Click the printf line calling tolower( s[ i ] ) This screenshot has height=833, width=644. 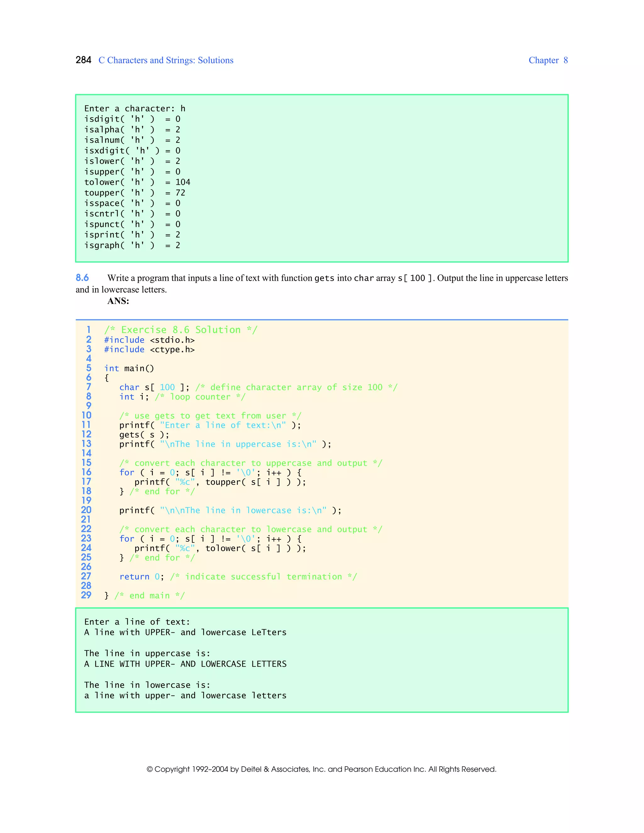[x=220, y=549]
